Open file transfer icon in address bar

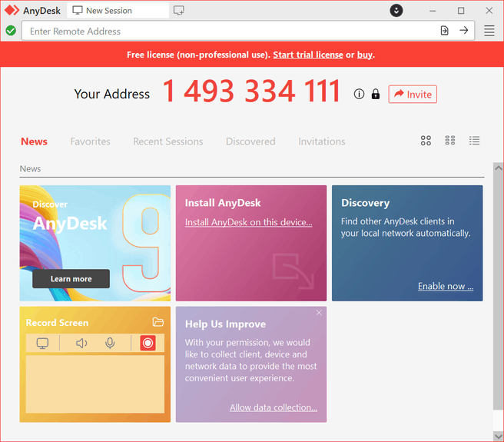coord(444,31)
